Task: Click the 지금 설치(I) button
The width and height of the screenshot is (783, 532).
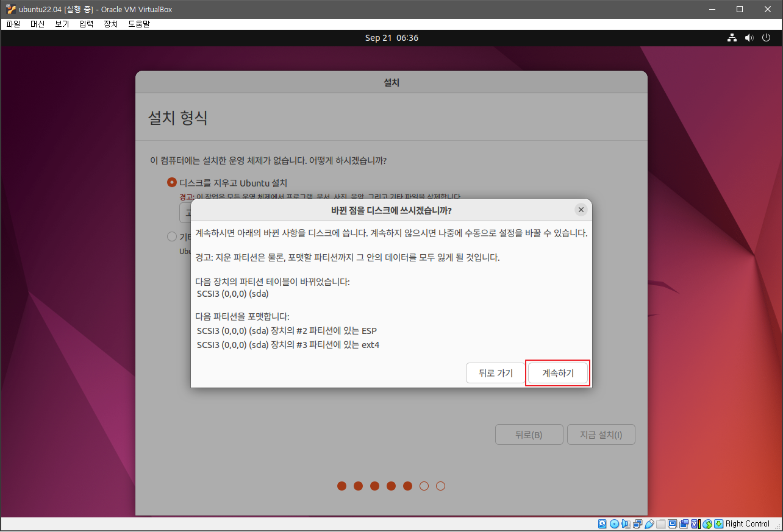Action: coord(601,434)
